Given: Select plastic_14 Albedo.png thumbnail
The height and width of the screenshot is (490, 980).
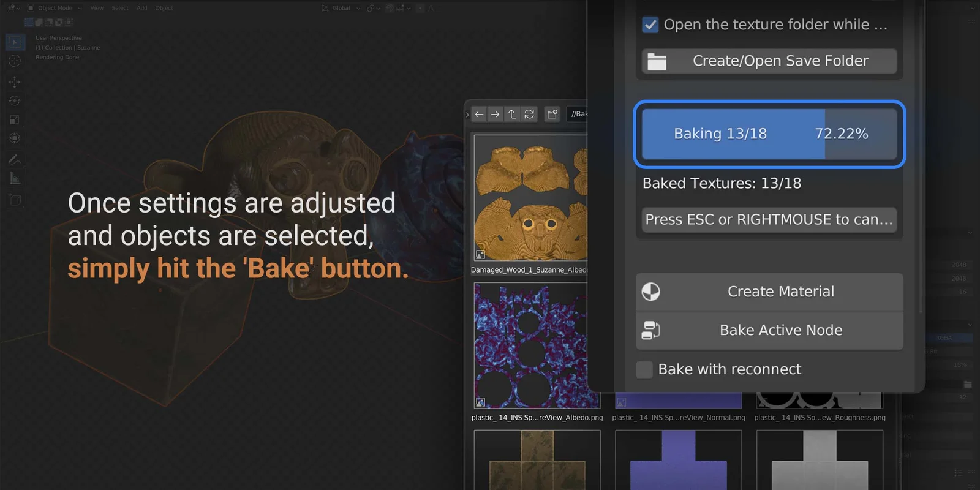Looking at the screenshot, I should tap(537, 345).
